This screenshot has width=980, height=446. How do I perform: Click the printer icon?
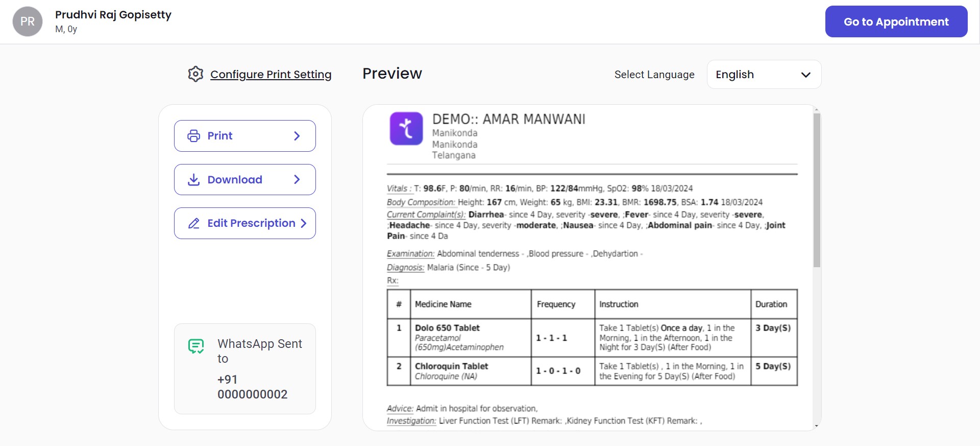click(x=194, y=136)
